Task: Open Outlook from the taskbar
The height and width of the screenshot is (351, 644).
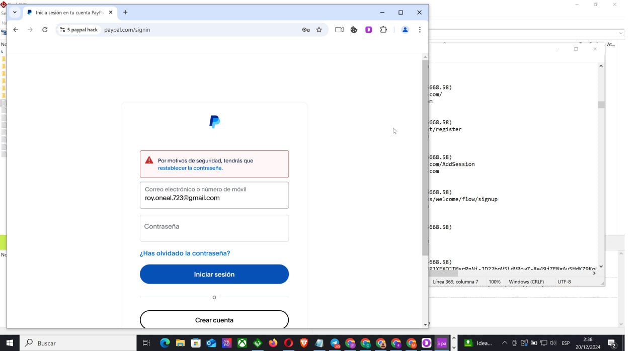Action: 211,343
